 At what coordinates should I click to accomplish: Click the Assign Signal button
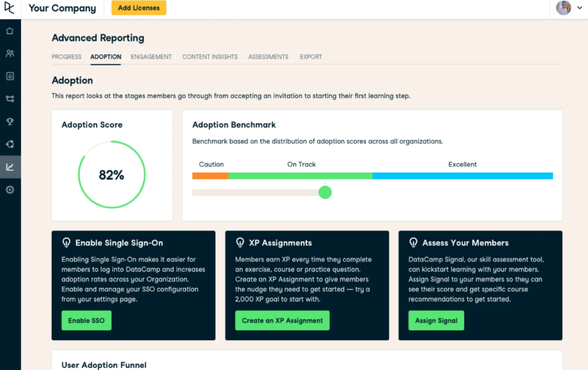[x=436, y=320]
